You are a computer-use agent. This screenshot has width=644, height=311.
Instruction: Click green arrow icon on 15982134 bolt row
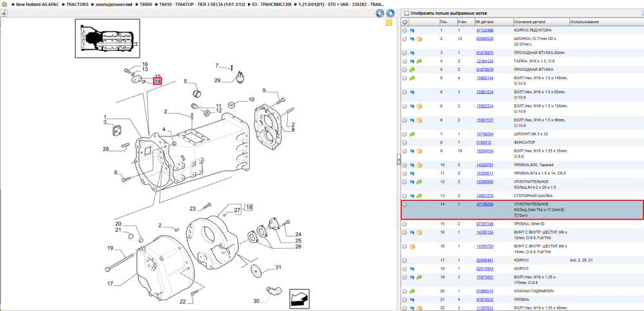click(412, 78)
